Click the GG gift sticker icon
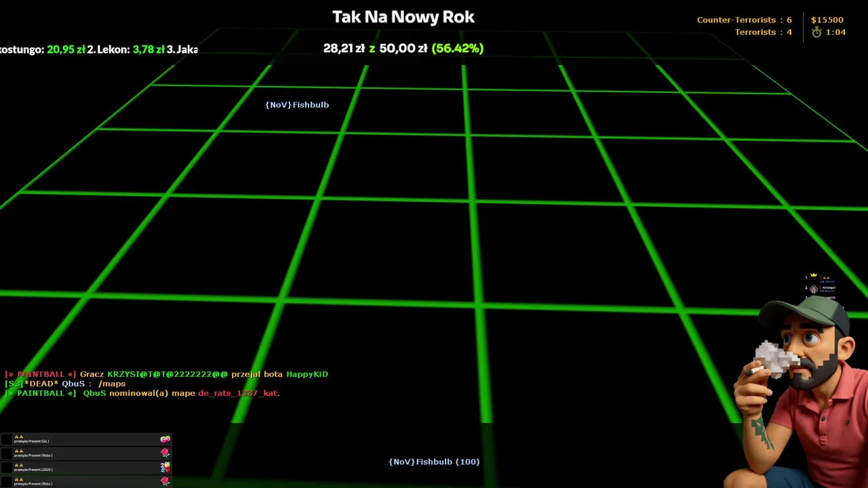The image size is (868, 488). tap(165, 439)
